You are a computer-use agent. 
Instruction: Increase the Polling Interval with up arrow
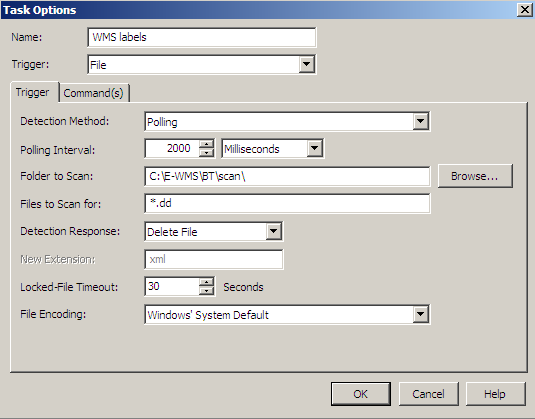[206, 144]
